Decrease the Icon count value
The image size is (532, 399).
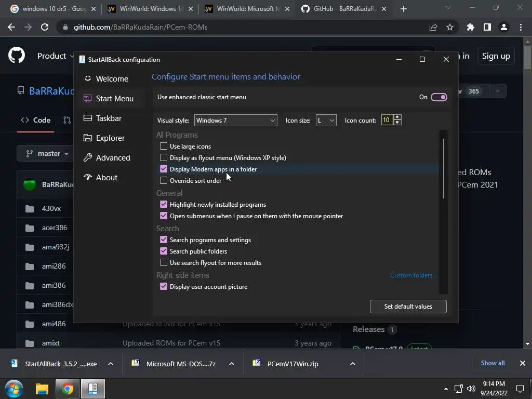tap(397, 123)
